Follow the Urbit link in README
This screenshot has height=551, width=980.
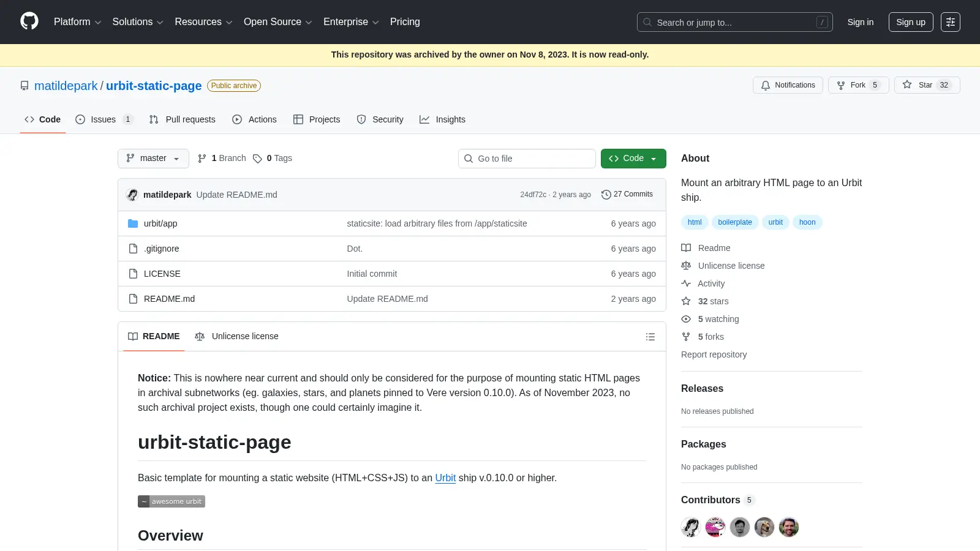445,478
